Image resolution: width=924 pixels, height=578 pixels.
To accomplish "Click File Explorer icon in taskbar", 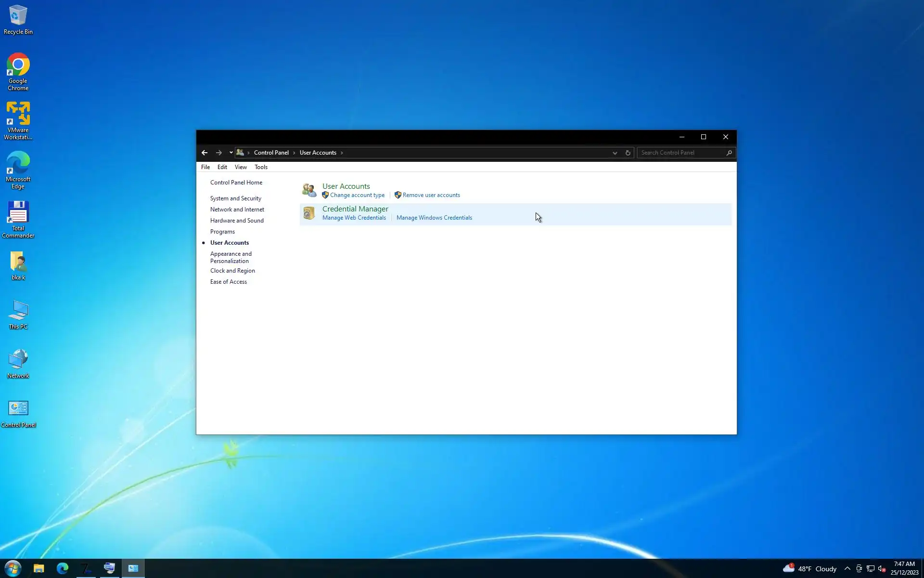I will (x=38, y=568).
